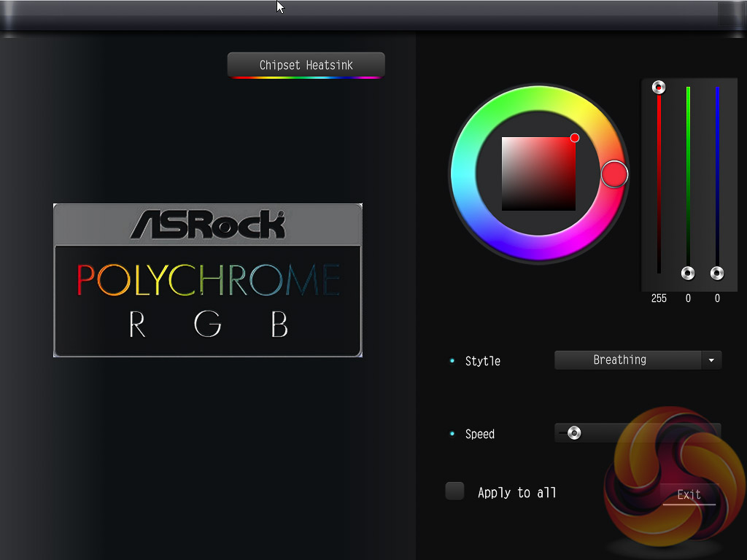
Task: Click the Apply to all label
Action: click(x=517, y=492)
